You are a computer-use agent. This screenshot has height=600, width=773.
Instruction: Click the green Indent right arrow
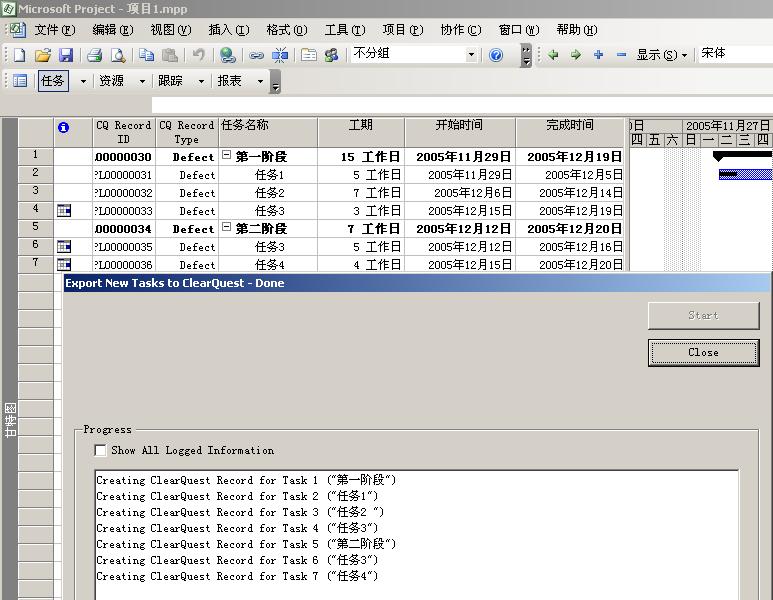tap(576, 54)
